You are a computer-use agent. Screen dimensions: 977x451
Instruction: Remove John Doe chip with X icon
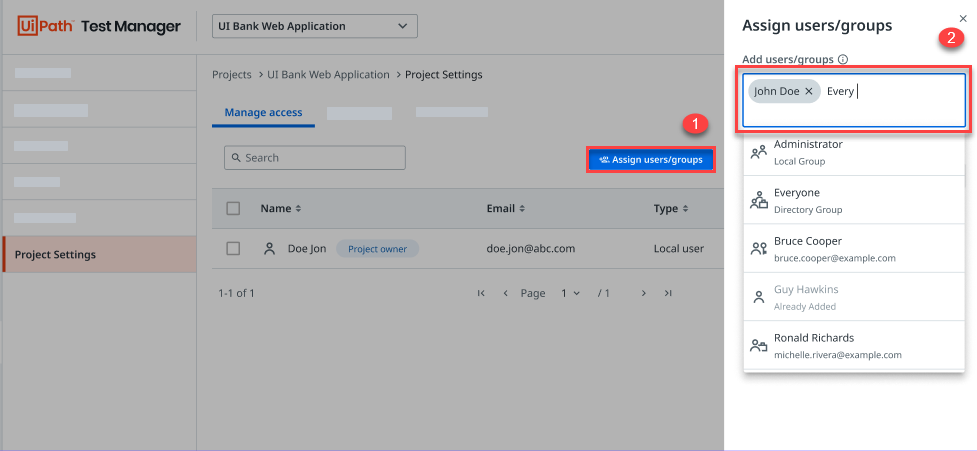click(x=809, y=91)
